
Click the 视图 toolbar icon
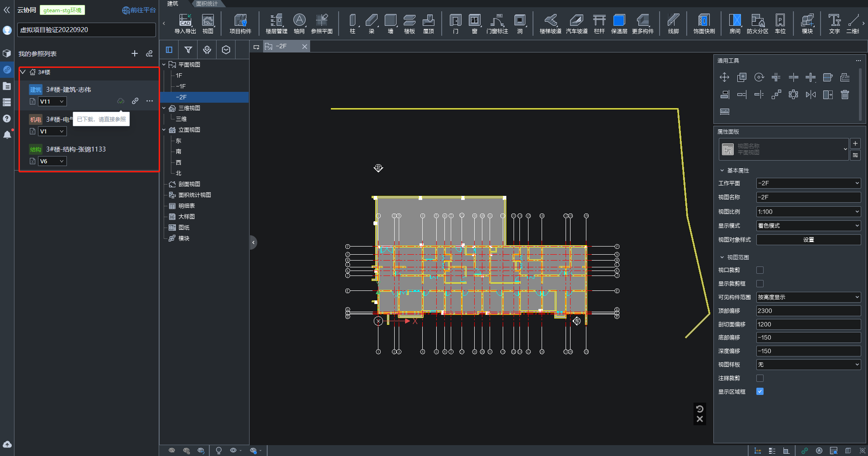click(x=208, y=24)
